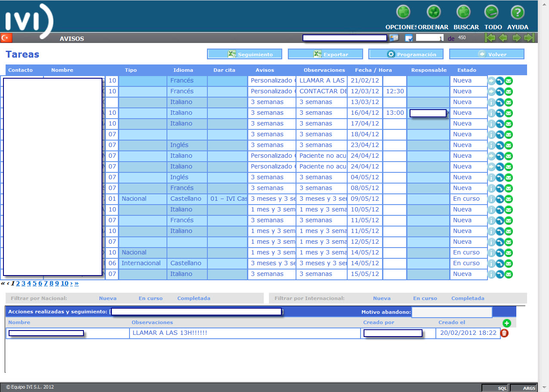The height and width of the screenshot is (392, 549).
Task: Click the Responsable column header
Action: pyautogui.click(x=429, y=70)
